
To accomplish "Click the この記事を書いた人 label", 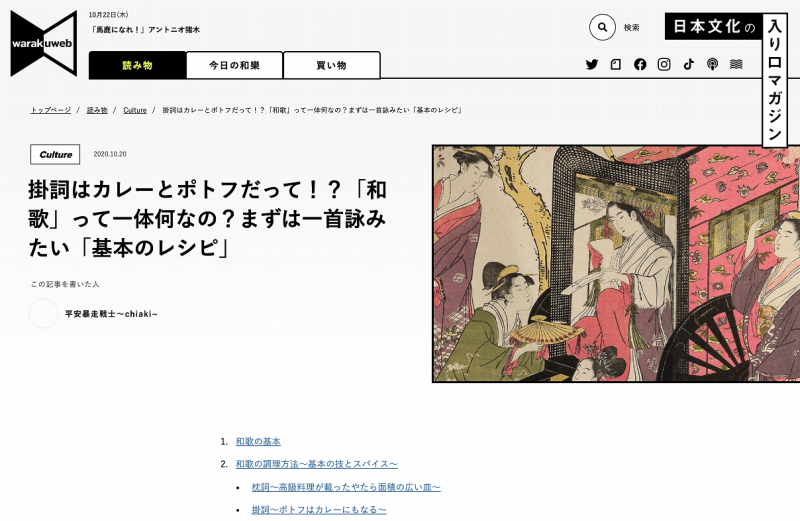I will pyautogui.click(x=65, y=284).
